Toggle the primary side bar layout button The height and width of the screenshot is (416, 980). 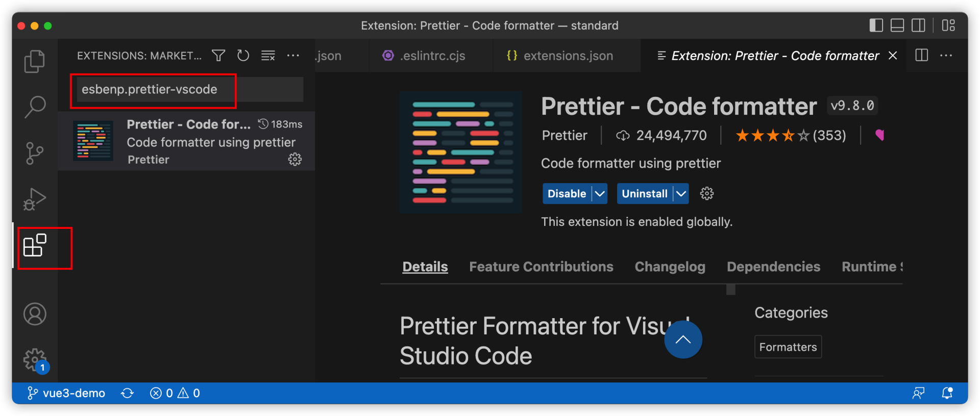pos(876,25)
